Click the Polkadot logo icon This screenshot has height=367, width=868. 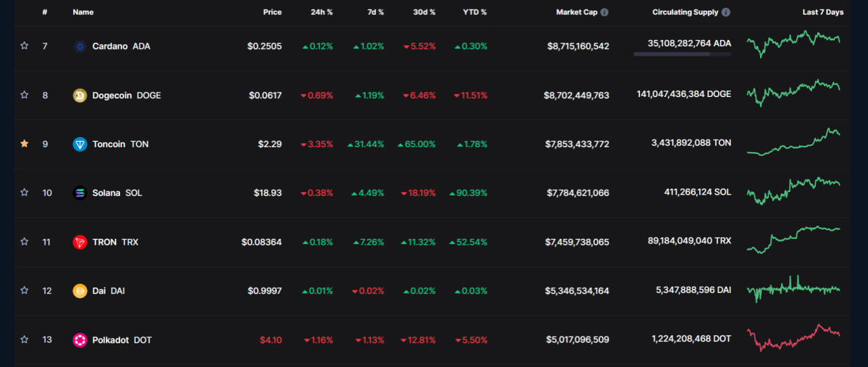pos(80,339)
